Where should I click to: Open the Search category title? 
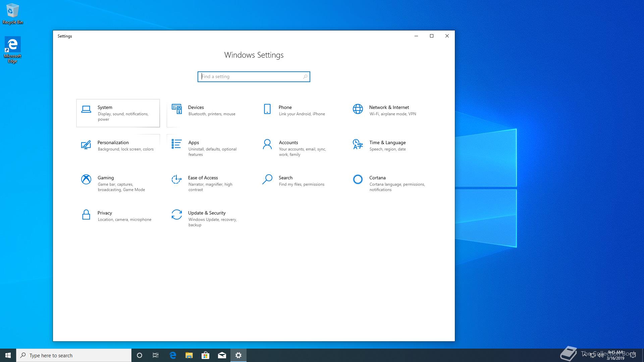coord(285,178)
